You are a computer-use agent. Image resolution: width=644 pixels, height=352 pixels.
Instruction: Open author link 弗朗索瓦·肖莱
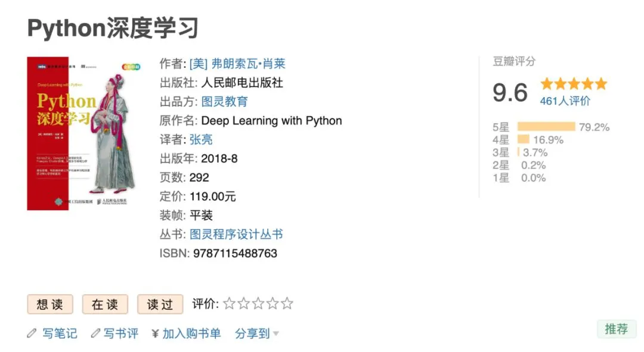click(x=237, y=64)
